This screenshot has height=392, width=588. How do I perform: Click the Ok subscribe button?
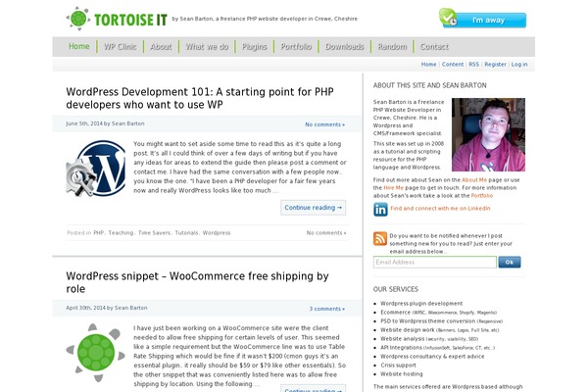point(510,263)
